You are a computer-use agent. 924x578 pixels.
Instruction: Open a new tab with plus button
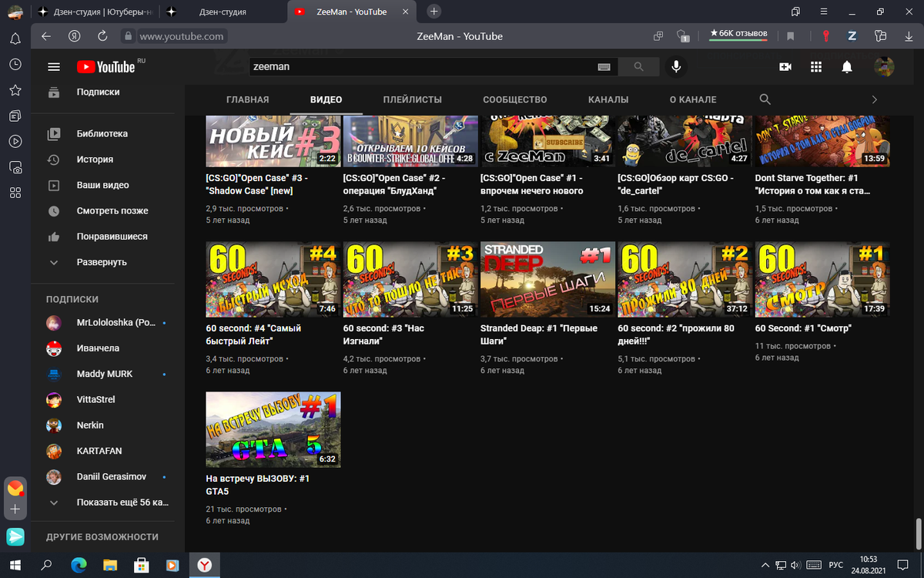pyautogui.click(x=434, y=12)
